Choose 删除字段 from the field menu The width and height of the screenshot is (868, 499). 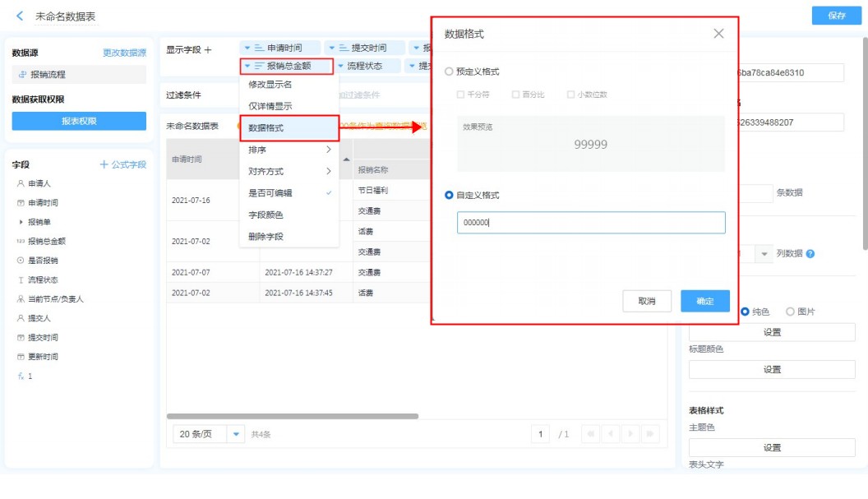pyautogui.click(x=265, y=237)
